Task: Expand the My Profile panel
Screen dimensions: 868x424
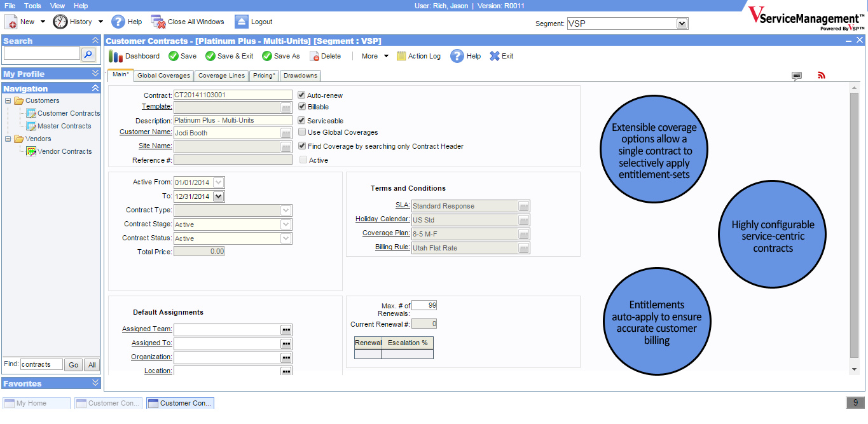Action: [x=95, y=74]
